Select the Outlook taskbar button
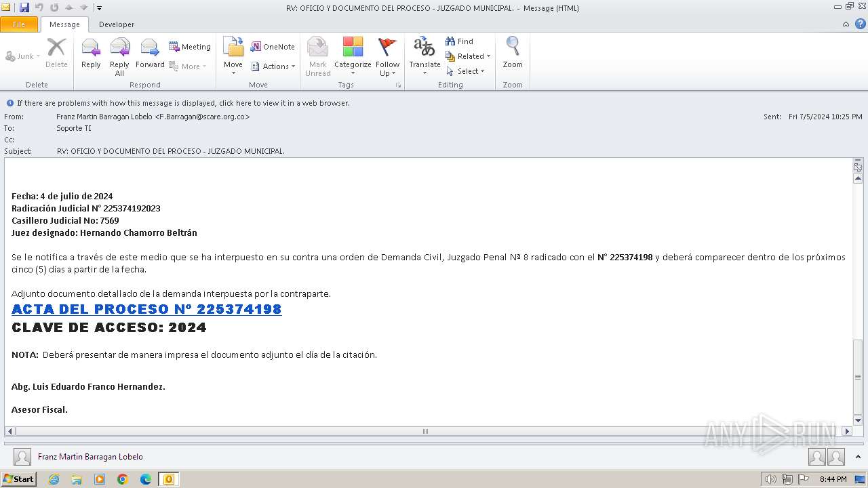Viewport: 868px width, 488px height. 169,479
